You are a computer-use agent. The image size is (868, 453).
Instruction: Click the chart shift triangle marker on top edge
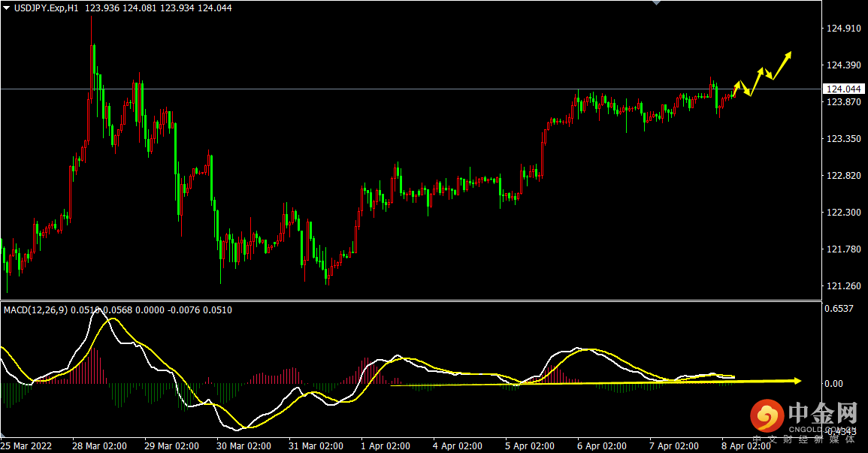coord(656,3)
